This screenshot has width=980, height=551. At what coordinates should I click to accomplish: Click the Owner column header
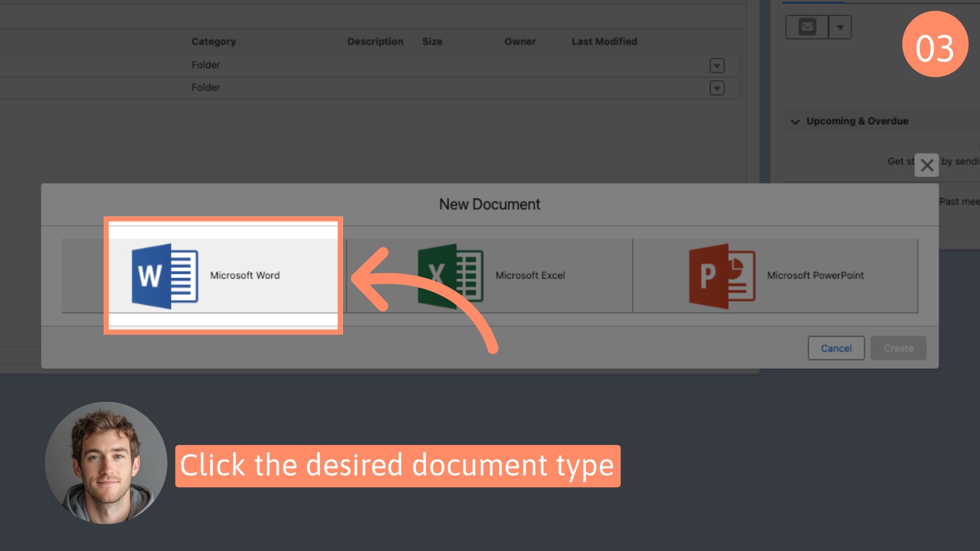click(520, 42)
